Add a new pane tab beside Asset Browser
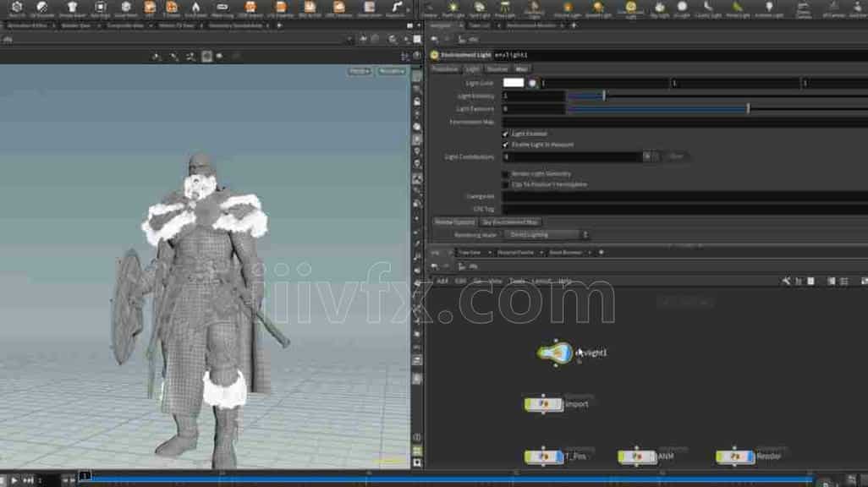The width and height of the screenshot is (868, 487). click(602, 253)
